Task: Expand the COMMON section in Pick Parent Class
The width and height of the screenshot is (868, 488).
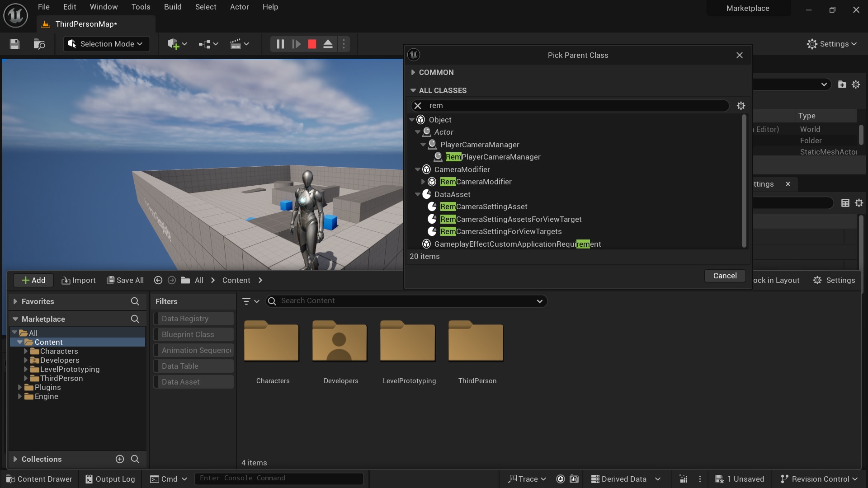Action: 413,72
